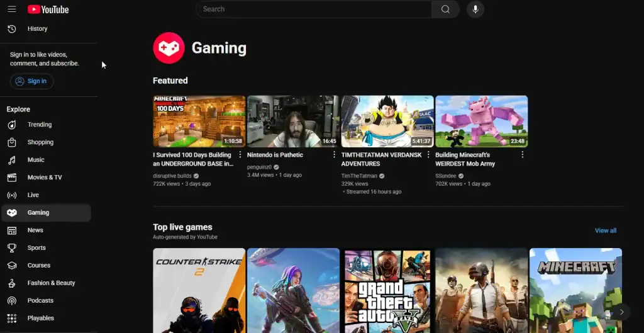The image size is (644, 333).
Task: Select Shopping in Explore menu
Action: [46, 142]
